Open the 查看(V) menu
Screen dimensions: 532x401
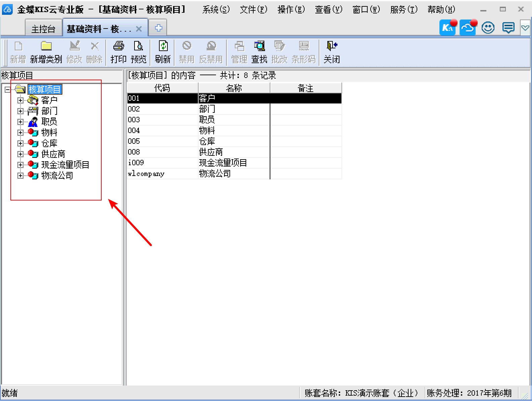click(329, 9)
